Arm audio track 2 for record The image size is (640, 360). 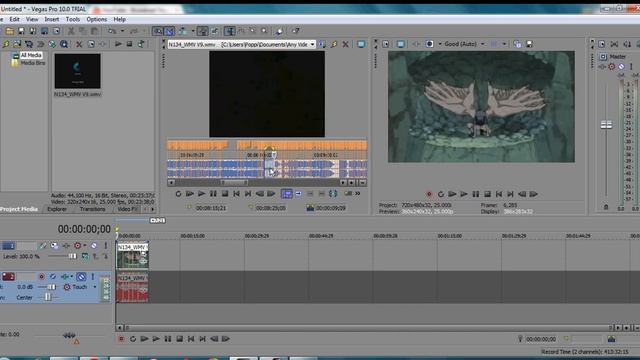(x=42, y=277)
